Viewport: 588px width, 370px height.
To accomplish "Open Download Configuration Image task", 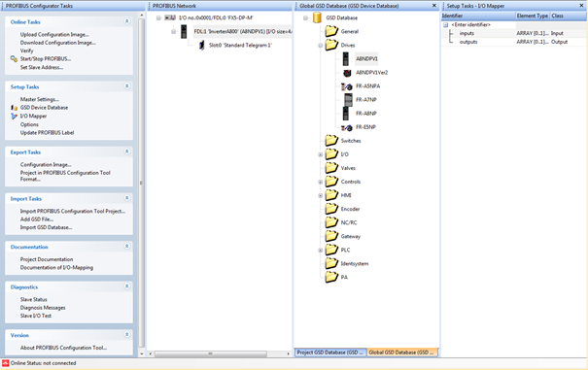I will pyautogui.click(x=58, y=43).
